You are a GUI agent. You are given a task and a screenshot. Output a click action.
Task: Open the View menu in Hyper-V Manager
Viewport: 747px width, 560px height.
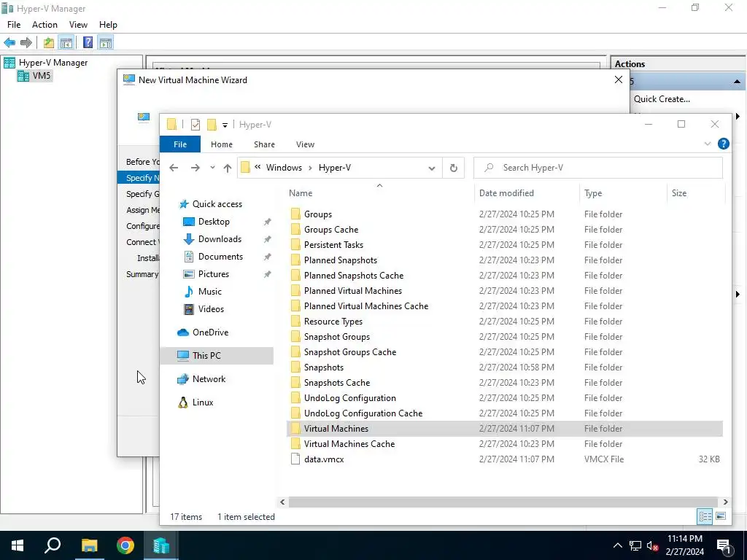point(78,25)
